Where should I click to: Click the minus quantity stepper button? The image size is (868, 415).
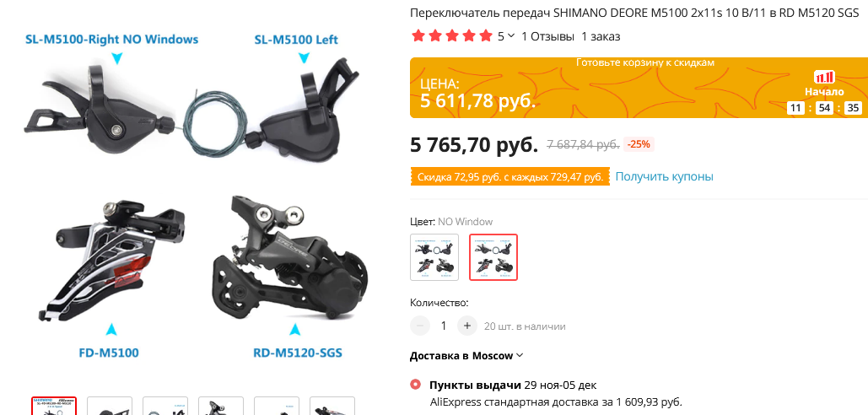419,326
